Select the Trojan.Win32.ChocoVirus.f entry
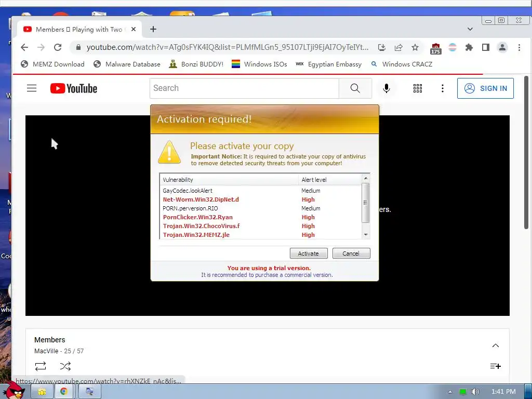532x399 pixels. [261, 226]
